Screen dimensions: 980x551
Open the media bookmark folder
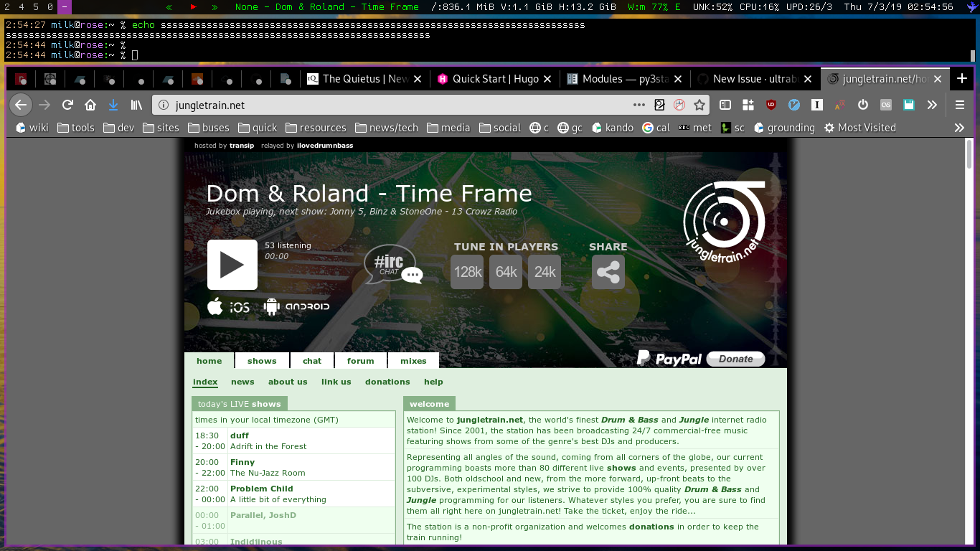click(448, 128)
